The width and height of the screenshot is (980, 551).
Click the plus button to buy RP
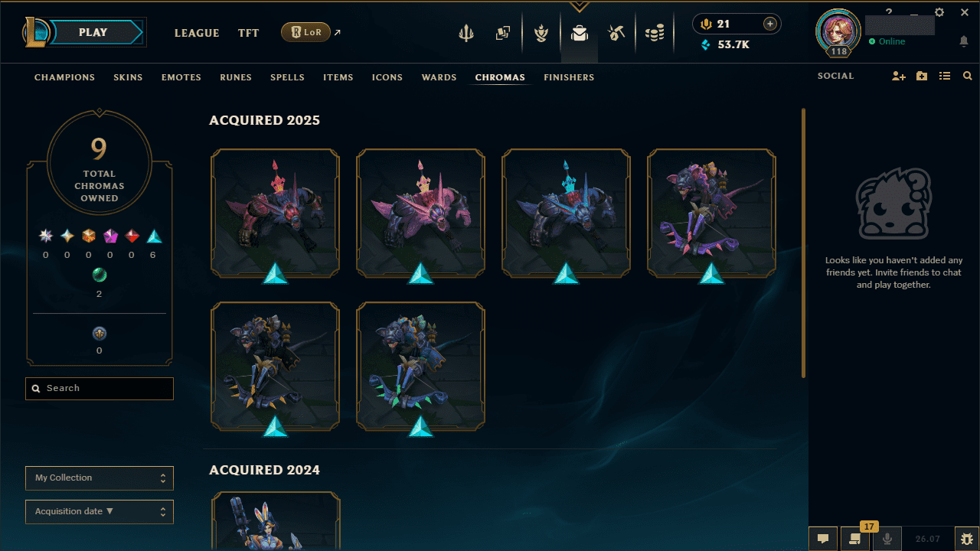(770, 24)
